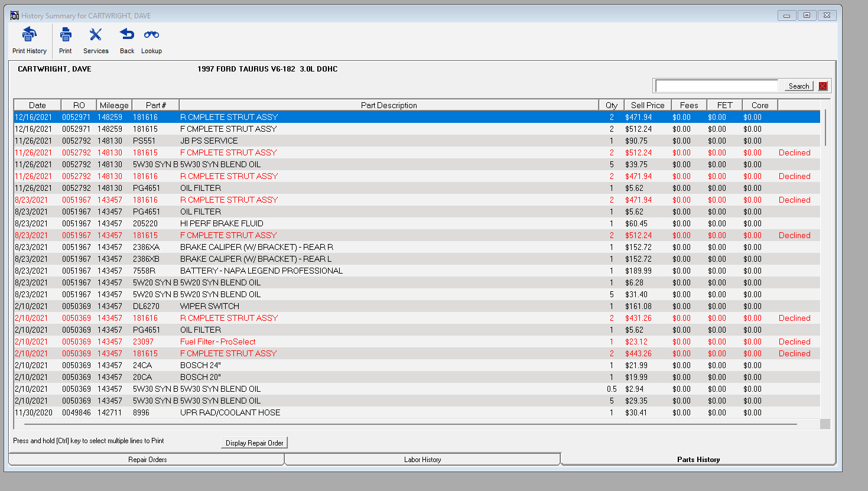Maximize the History Summary window
Image resolution: width=868 pixels, height=491 pixels.
click(x=807, y=15)
